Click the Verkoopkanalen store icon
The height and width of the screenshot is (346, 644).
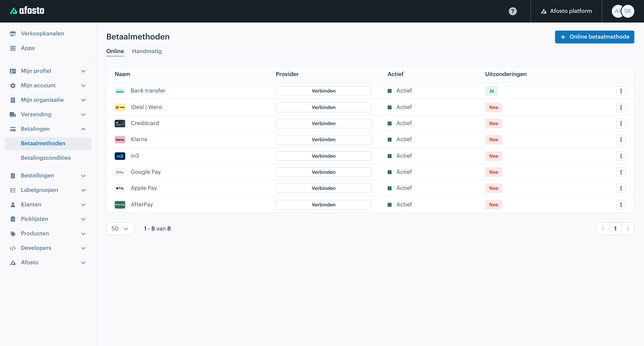(x=13, y=33)
